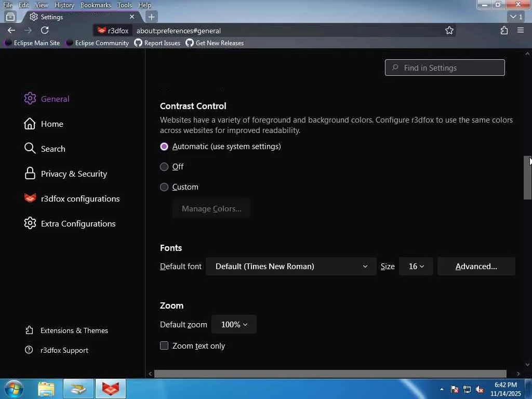Open Eclipse Main Site bookmark

tap(33, 43)
